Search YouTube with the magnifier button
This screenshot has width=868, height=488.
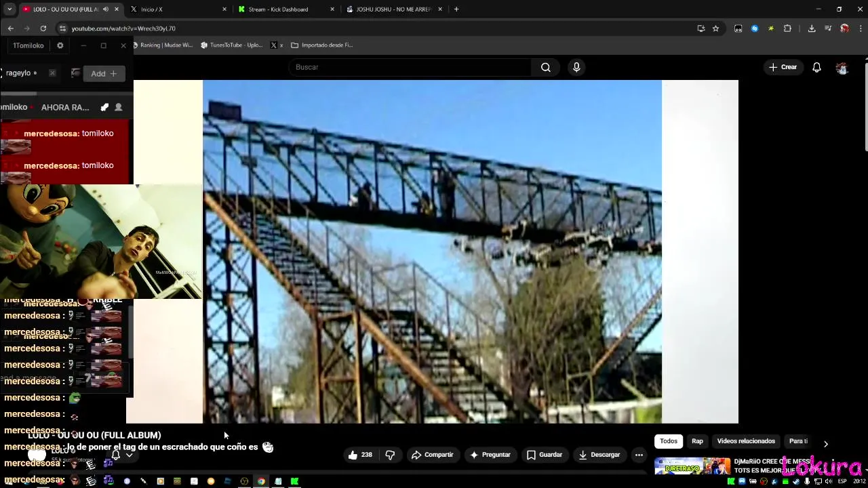coord(545,67)
